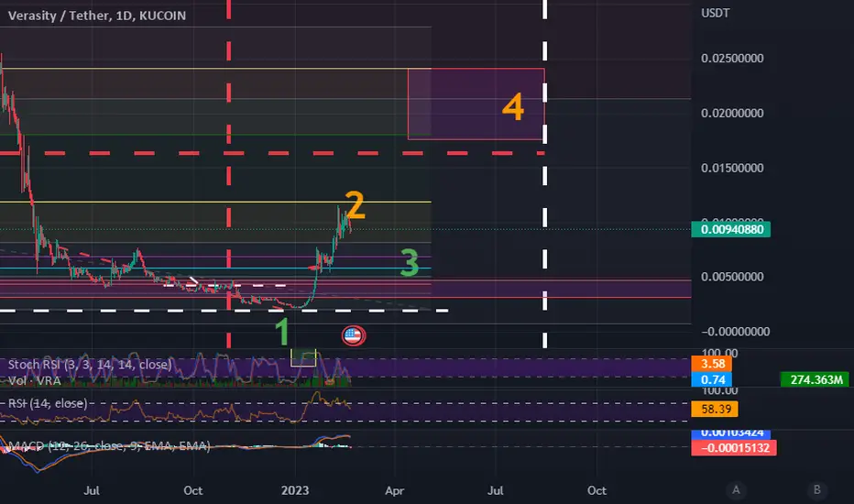Click the 0.02500000 price axis label

[x=732, y=59]
